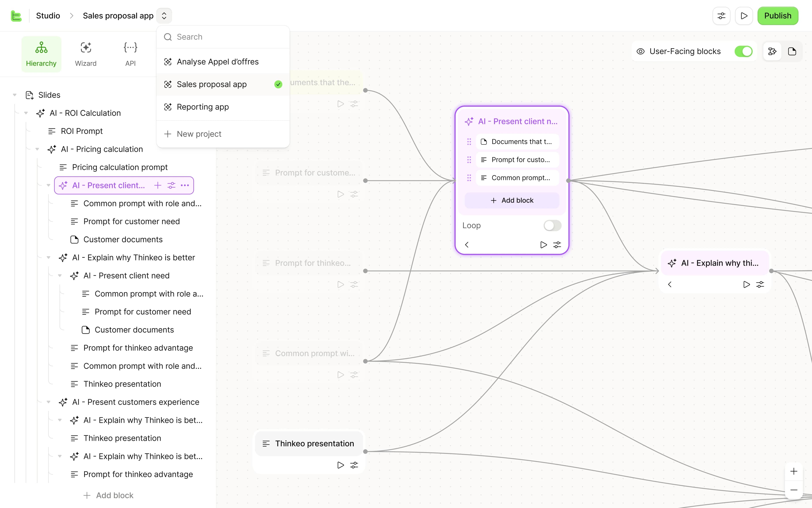Add child block with plus on selected tree row

point(158,186)
